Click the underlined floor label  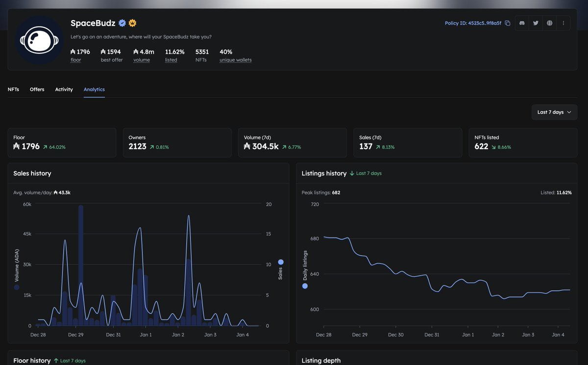click(x=75, y=60)
